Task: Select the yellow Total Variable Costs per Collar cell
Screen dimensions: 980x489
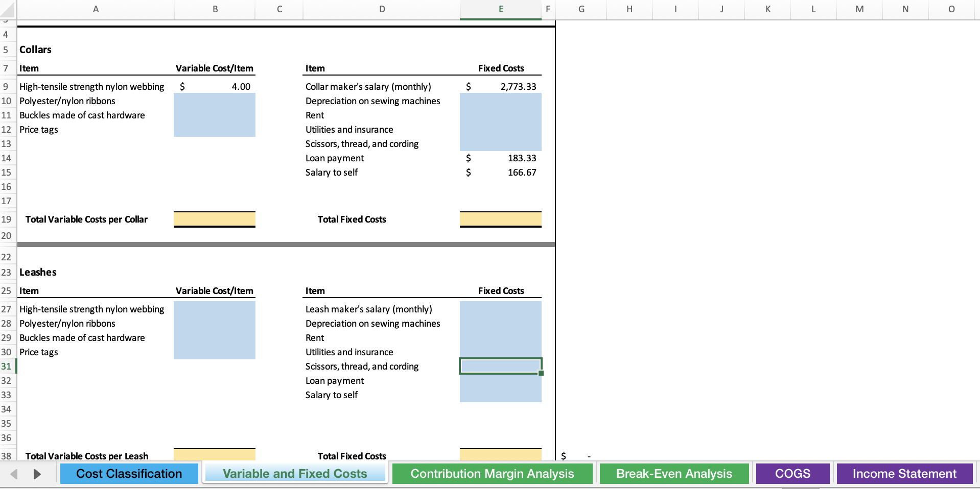Action: 214,219
